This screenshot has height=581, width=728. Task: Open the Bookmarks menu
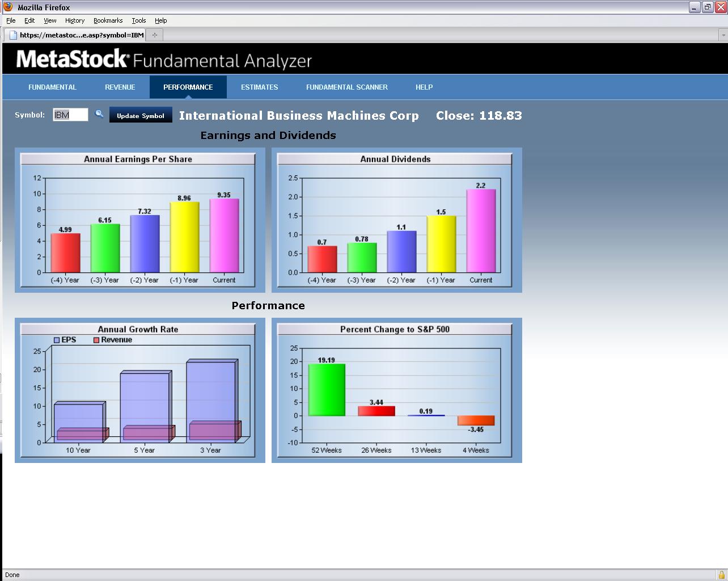point(108,20)
